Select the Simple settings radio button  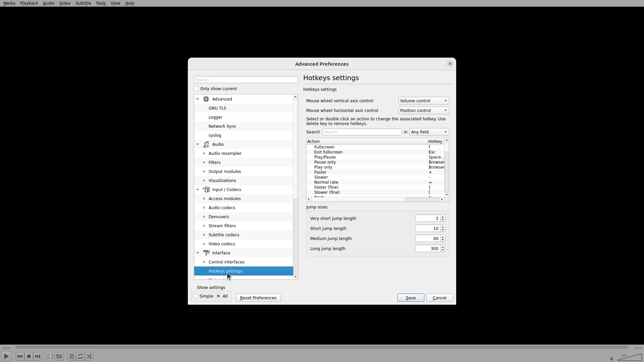(x=195, y=296)
